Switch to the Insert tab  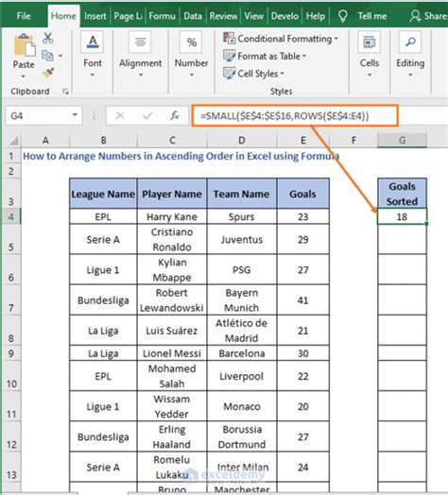(x=95, y=16)
